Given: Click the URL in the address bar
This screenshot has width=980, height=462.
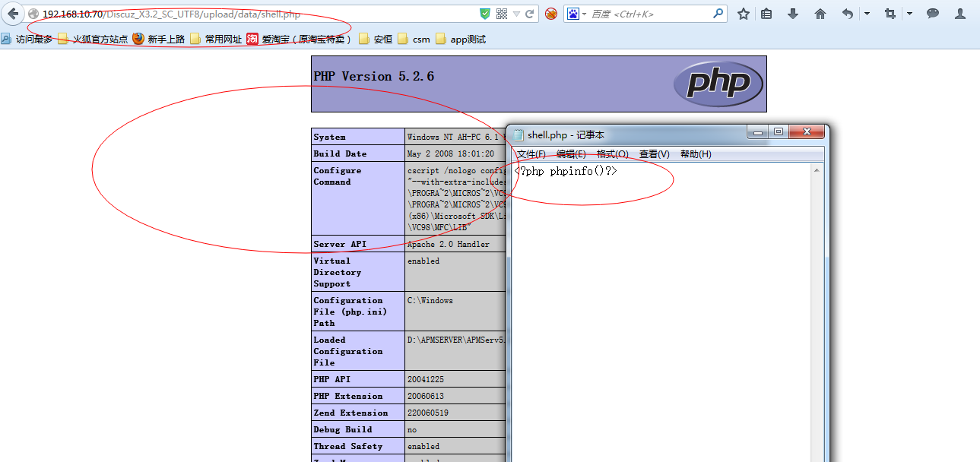Looking at the screenshot, I should (171, 14).
